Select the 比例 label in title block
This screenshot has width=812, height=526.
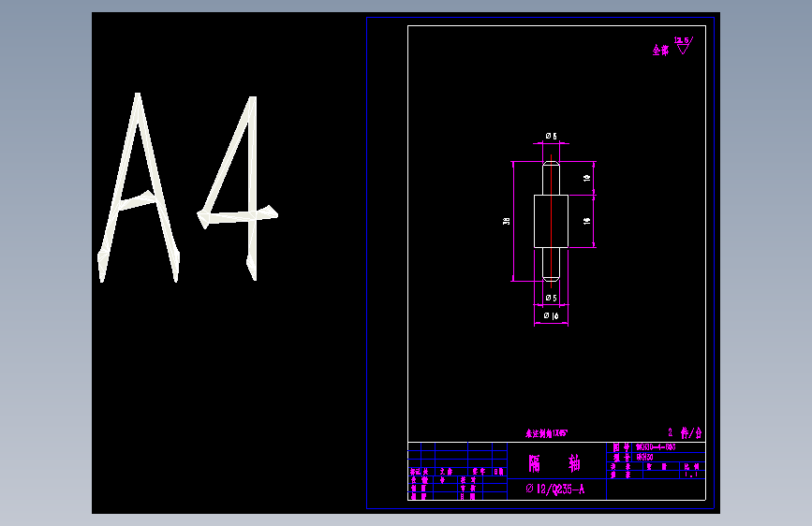[692, 467]
